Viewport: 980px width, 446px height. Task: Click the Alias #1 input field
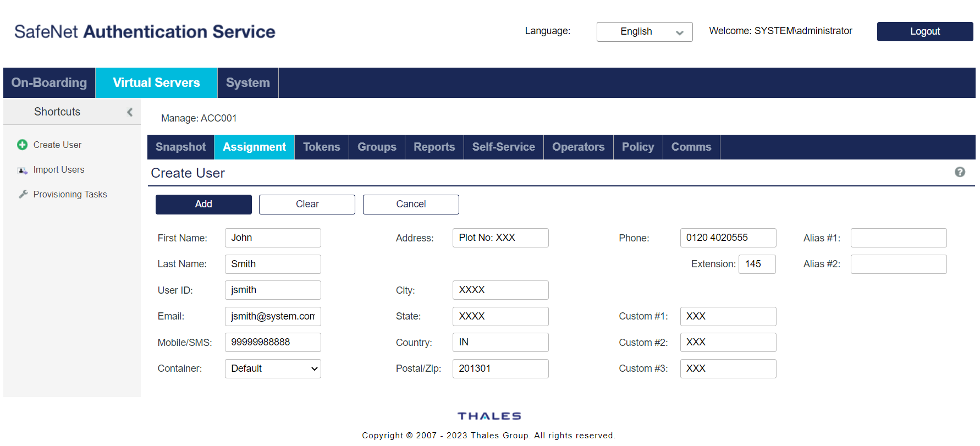pos(898,238)
